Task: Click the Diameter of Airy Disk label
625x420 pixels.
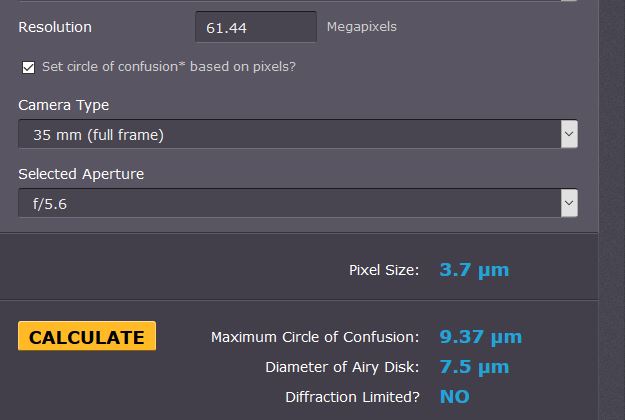Action: [342, 367]
